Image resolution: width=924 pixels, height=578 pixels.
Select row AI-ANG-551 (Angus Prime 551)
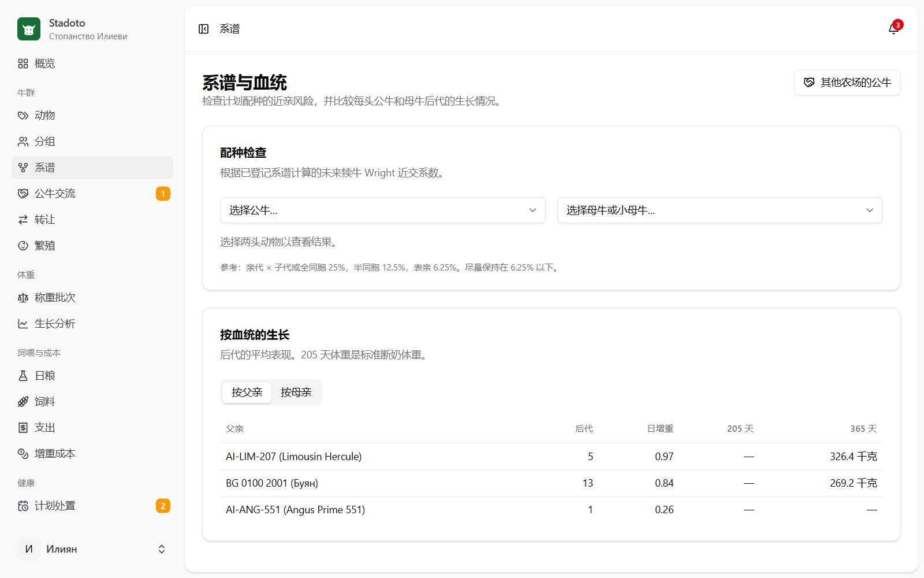552,510
